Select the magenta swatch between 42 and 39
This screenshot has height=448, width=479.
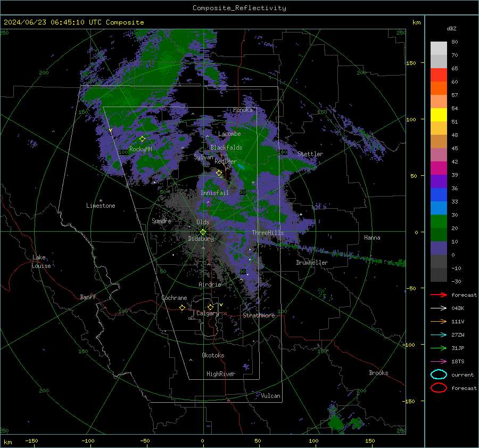439,168
